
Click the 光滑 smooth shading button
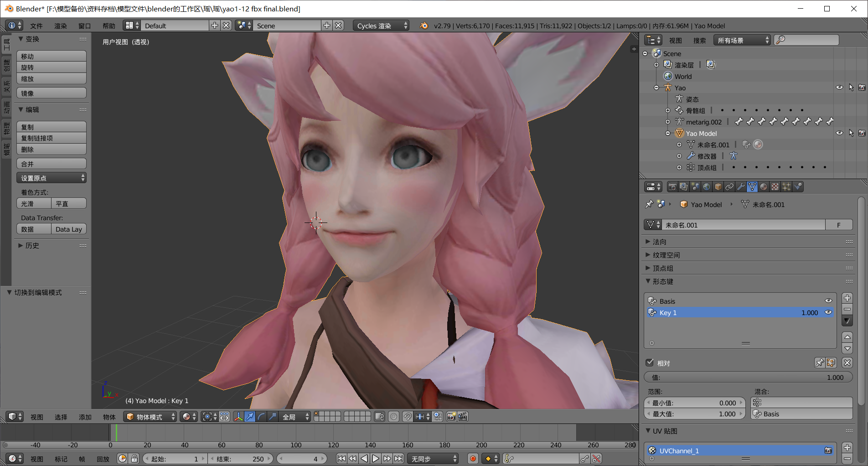point(34,203)
